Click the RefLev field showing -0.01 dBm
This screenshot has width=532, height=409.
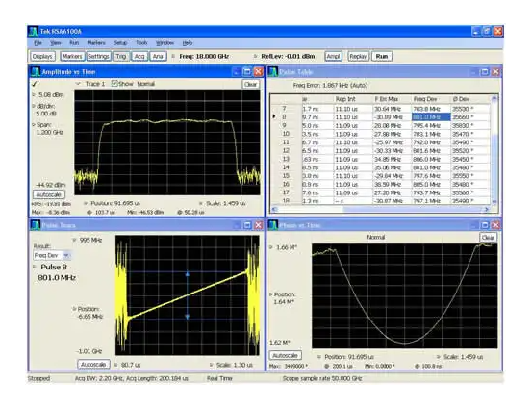point(288,56)
